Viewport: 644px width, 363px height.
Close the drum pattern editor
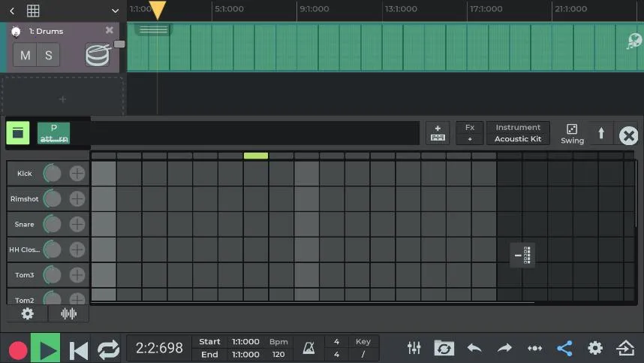coord(629,135)
